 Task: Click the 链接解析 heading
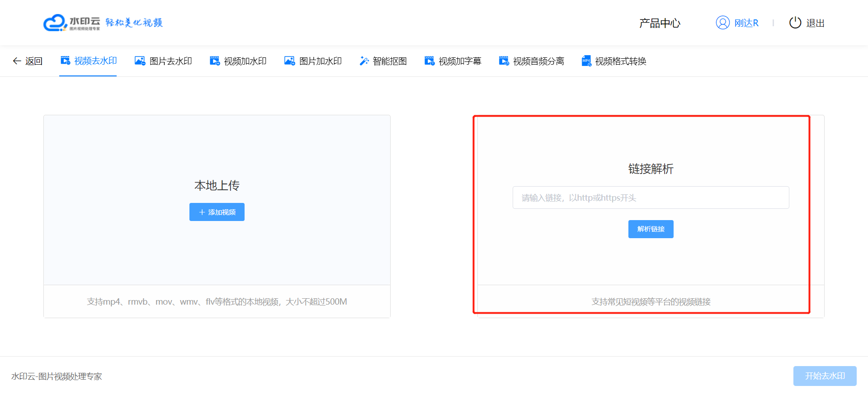651,169
